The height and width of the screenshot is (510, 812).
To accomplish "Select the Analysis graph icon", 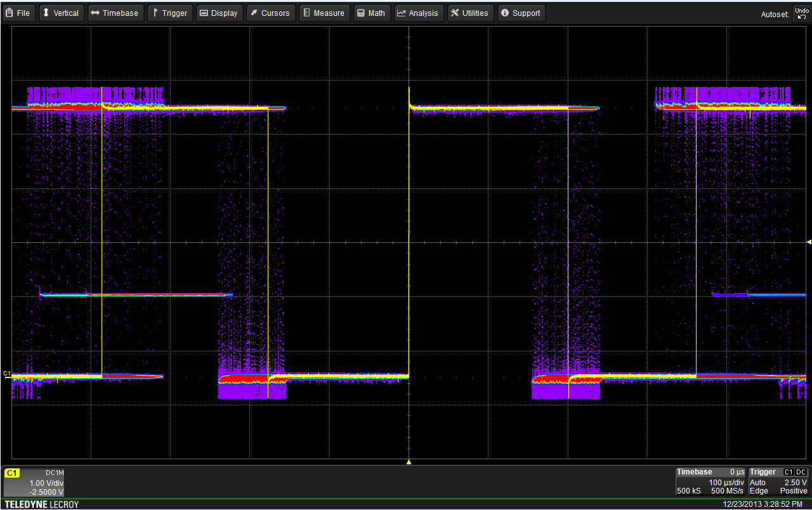I will pyautogui.click(x=402, y=13).
